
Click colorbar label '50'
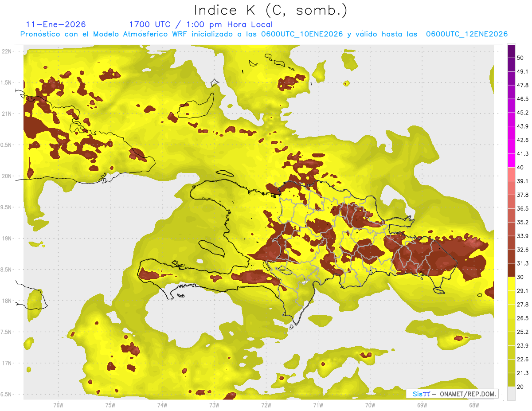coord(520,58)
